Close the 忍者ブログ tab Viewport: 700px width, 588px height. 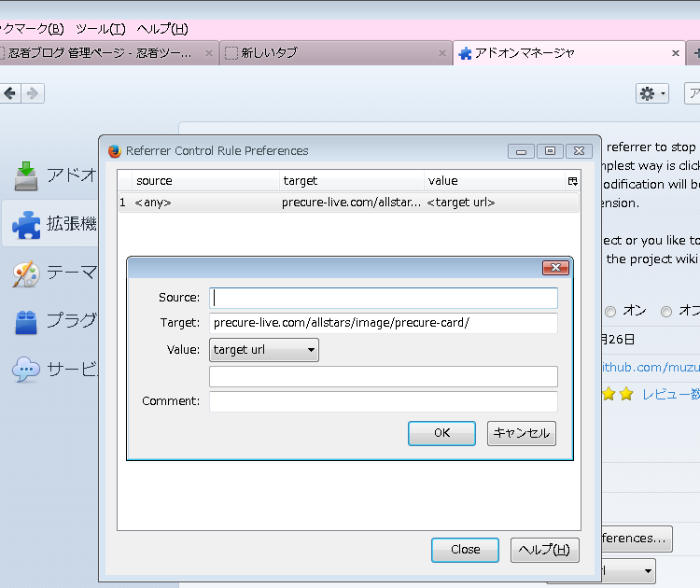coord(208,53)
